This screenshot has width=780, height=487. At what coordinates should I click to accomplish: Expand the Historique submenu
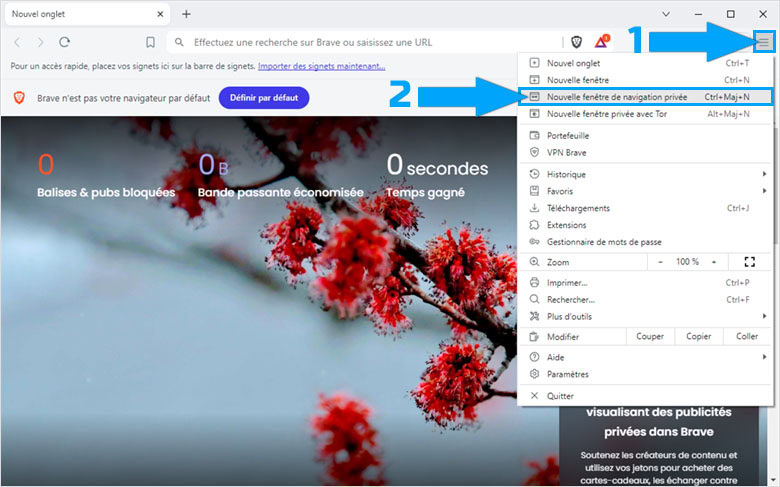tap(645, 175)
